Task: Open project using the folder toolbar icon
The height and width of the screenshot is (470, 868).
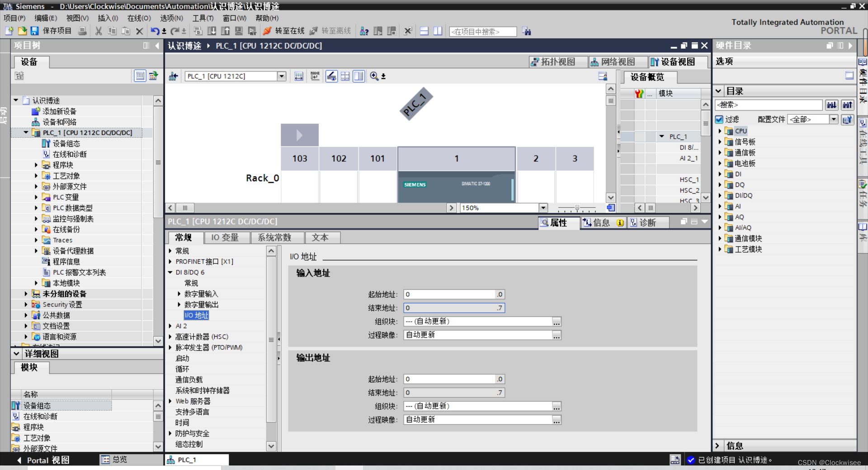Action: 22,31
